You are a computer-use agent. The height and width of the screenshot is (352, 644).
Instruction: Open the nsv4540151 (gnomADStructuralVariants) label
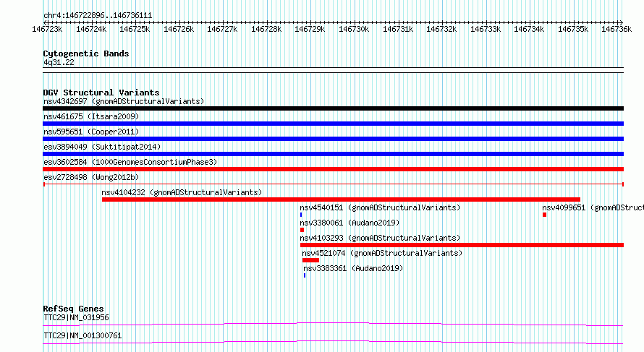tap(380, 207)
